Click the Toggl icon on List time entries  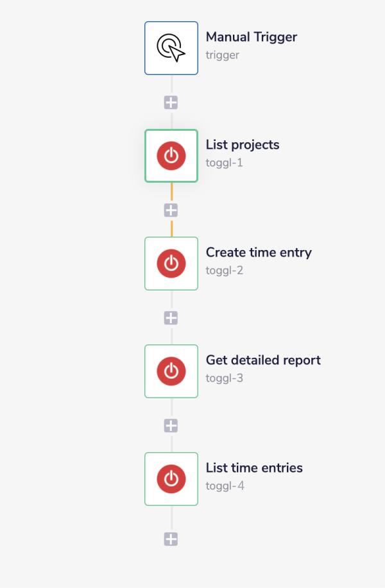pos(171,479)
